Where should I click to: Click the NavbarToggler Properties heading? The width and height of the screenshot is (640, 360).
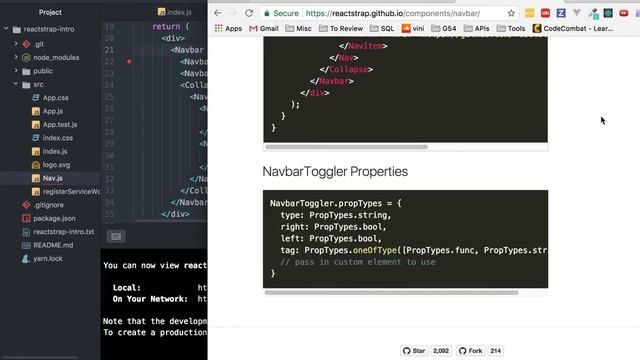tap(335, 171)
